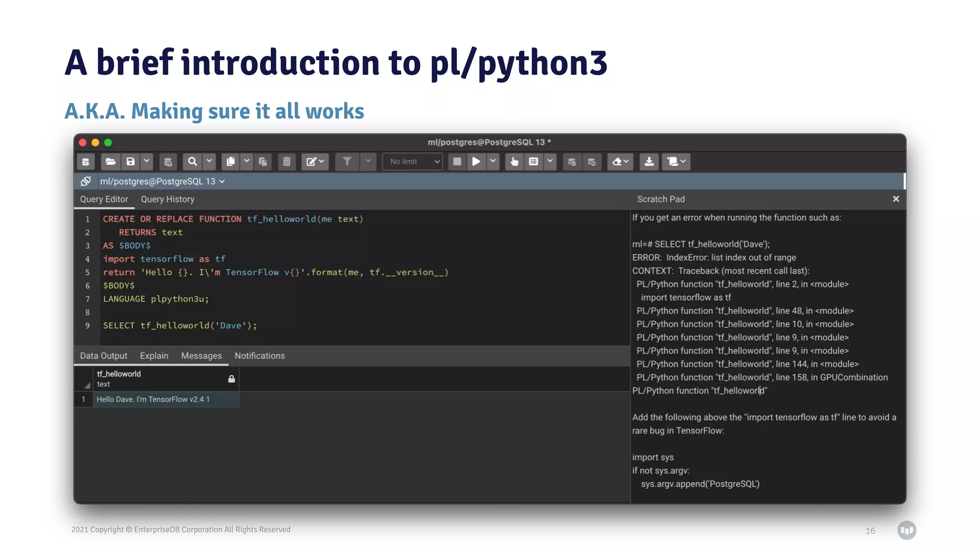The height and width of the screenshot is (551, 980).
Task: Save the query with the floppy icon
Action: click(x=131, y=162)
